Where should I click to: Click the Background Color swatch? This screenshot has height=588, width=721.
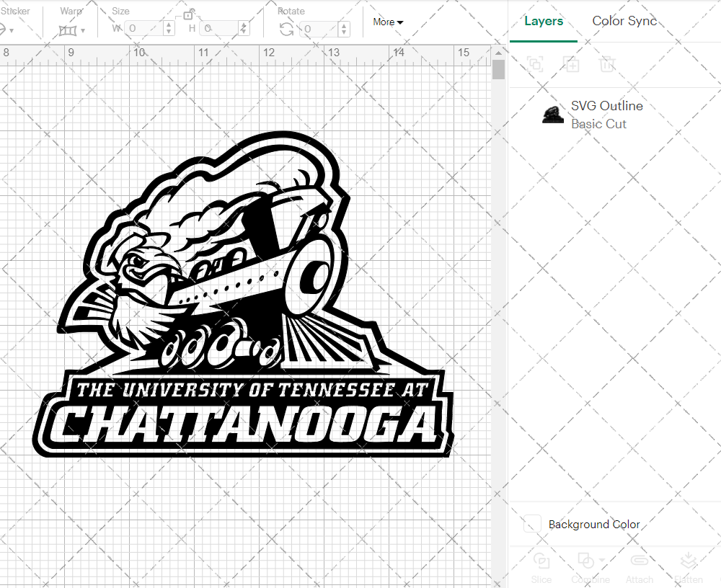pos(531,525)
